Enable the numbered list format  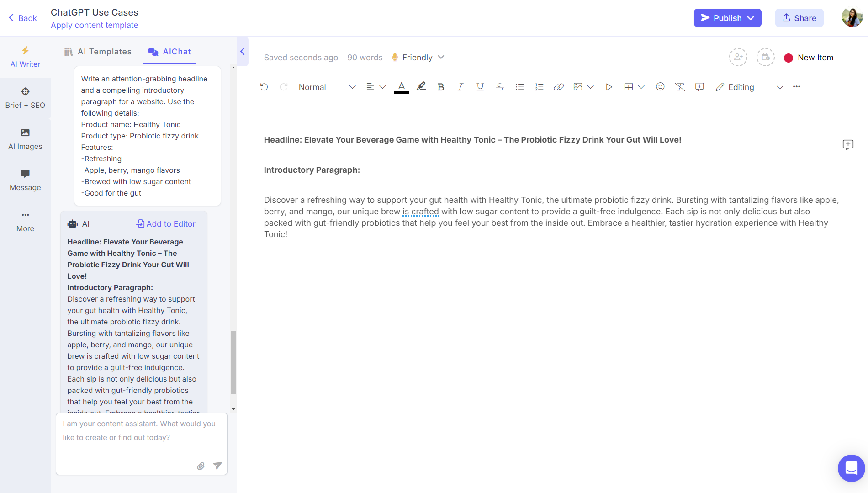[x=539, y=86]
